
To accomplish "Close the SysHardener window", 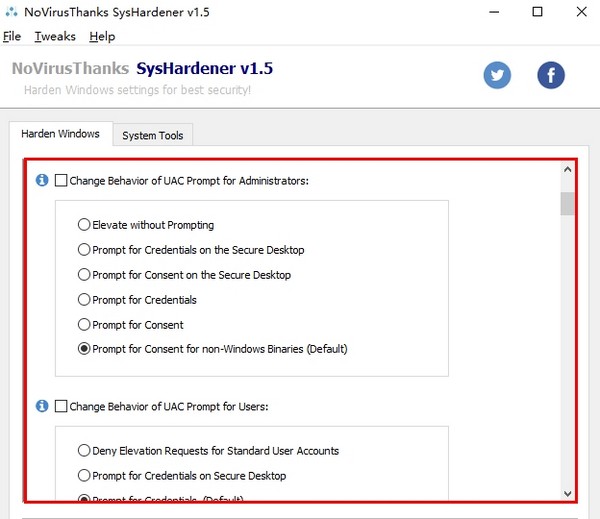I will [582, 12].
